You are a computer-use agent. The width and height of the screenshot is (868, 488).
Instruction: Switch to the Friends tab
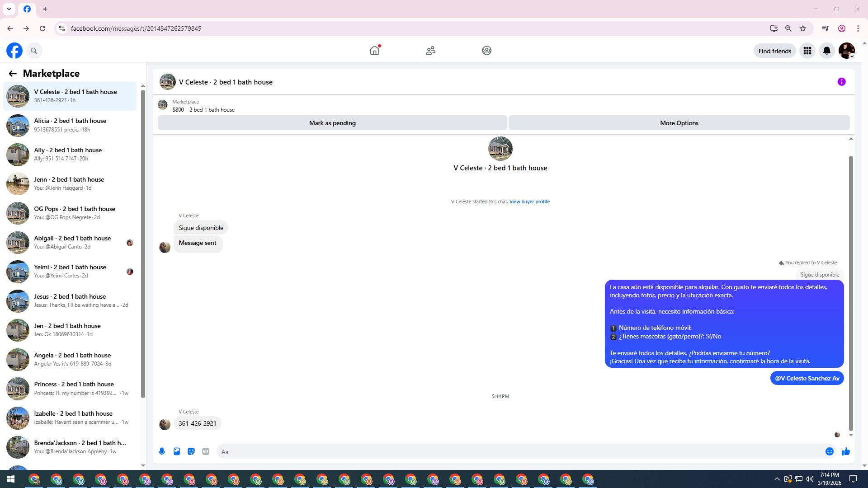pos(430,51)
